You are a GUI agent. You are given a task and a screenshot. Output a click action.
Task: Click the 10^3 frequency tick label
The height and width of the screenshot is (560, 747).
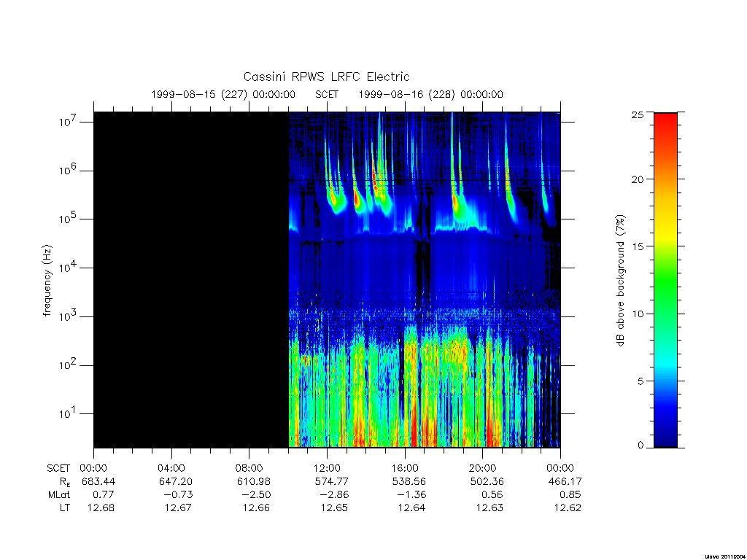click(69, 316)
